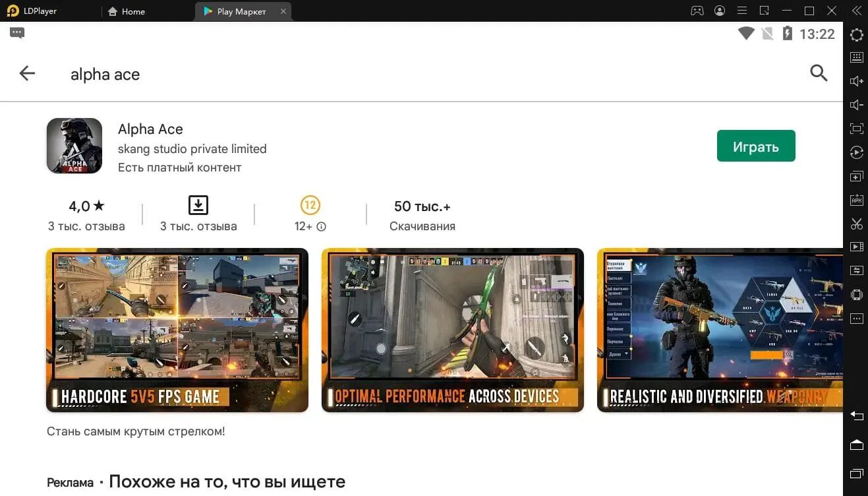Screen dimensions: 868x496
Task: Open the hamburger menu in title bar
Action: pyautogui.click(x=742, y=11)
